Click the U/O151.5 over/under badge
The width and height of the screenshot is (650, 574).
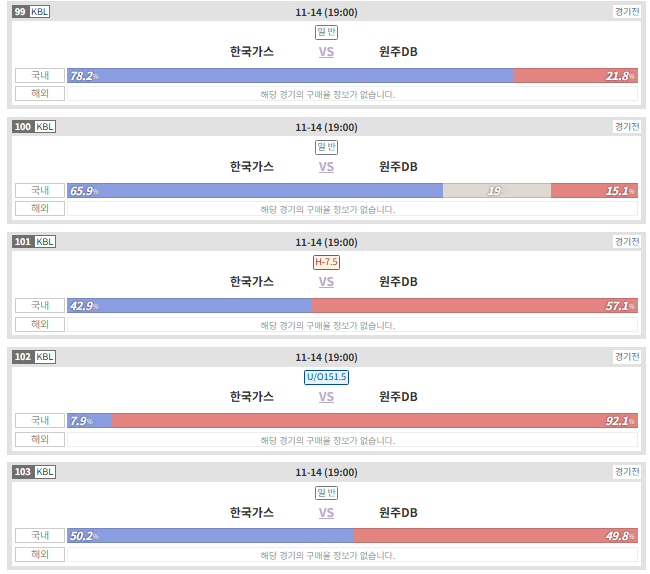click(x=326, y=377)
